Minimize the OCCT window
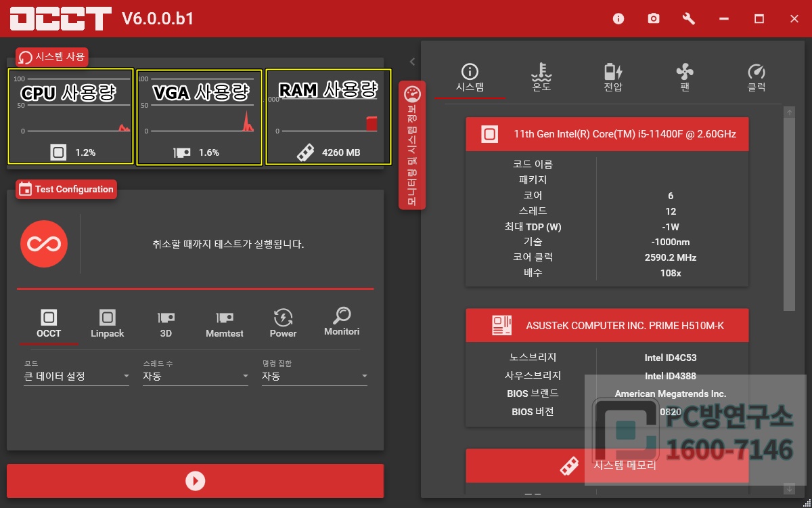812x508 pixels. tap(724, 18)
